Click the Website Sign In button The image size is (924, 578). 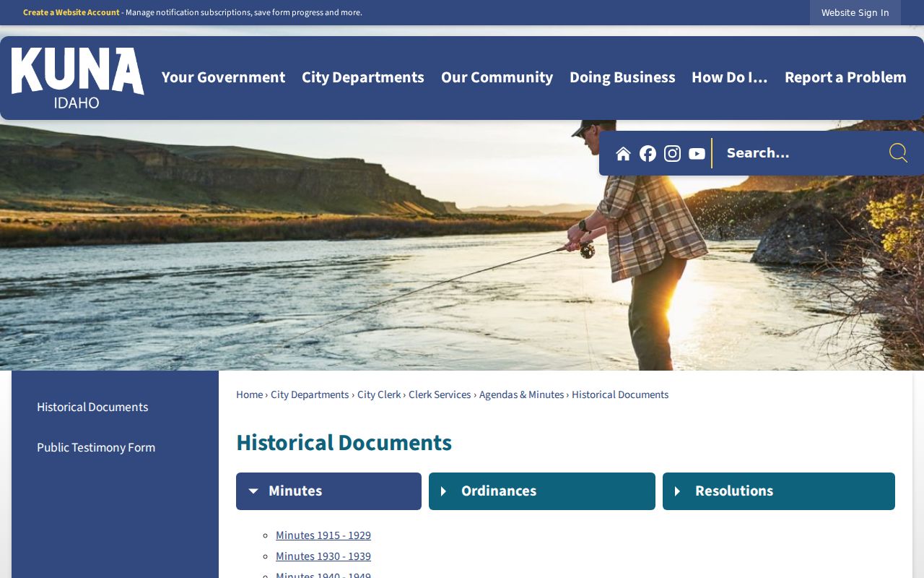[855, 12]
